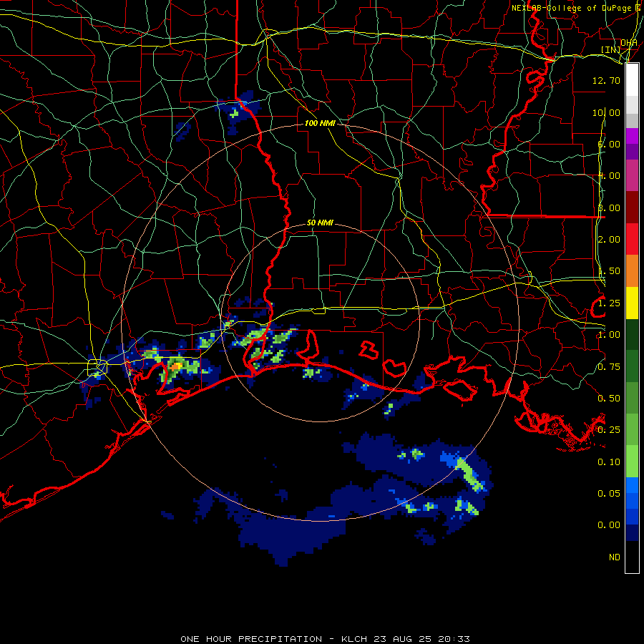This screenshot has width=644, height=644.
Task: Click the 0.75 legend value
Action: click(x=609, y=367)
